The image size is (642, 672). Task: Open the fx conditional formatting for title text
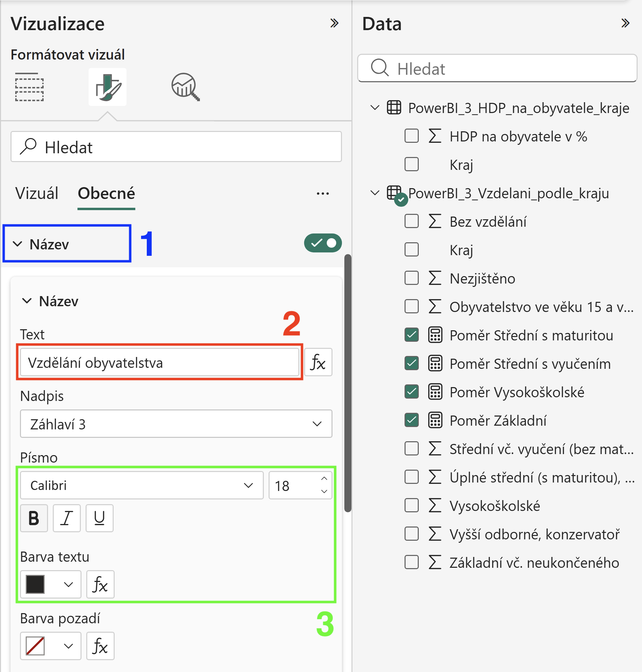(x=318, y=362)
